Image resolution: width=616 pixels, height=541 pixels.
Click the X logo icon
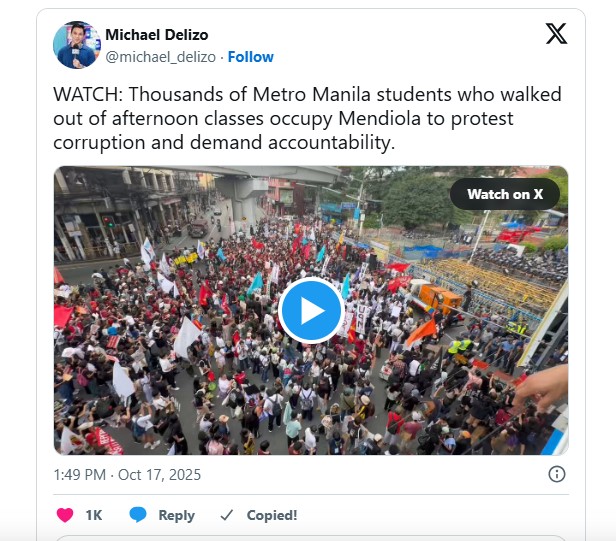(556, 33)
